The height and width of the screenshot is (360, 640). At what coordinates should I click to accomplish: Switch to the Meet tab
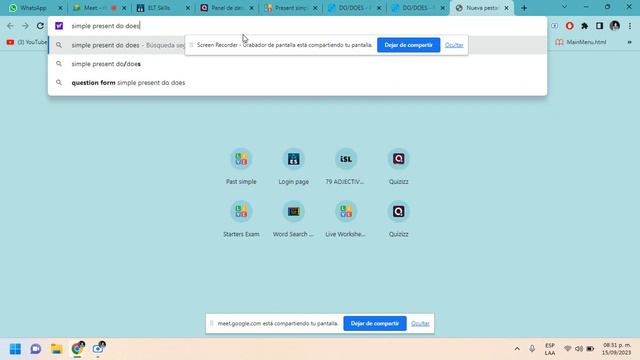pyautogui.click(x=99, y=8)
